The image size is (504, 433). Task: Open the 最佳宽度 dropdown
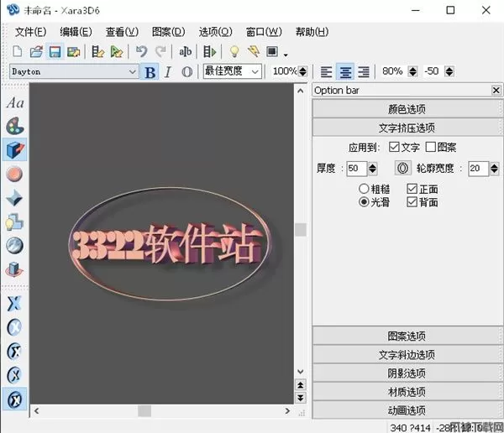point(255,72)
